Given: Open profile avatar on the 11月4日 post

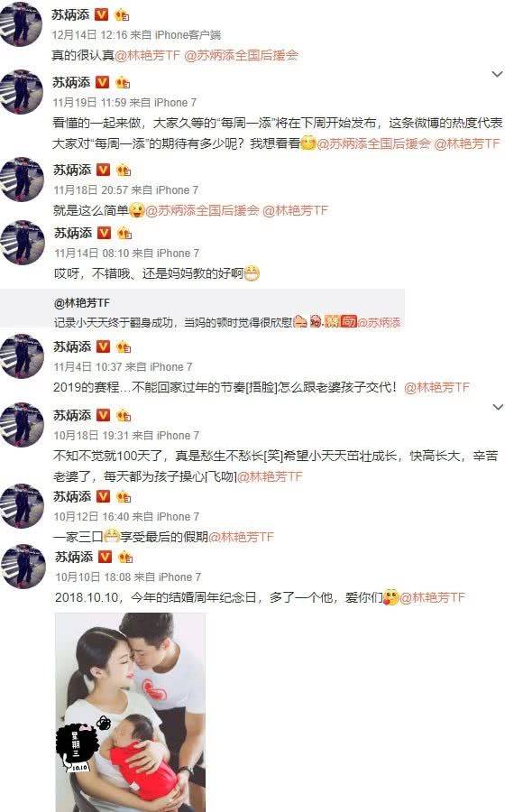Looking at the screenshot, I should coord(22,356).
